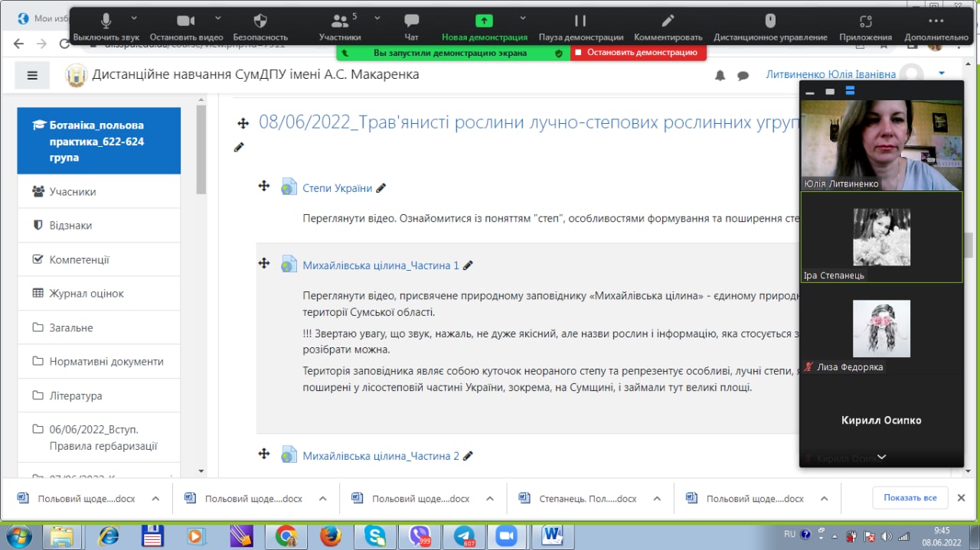The height and width of the screenshot is (550, 980).
Task: Toggle the Moodle side navigation menu
Action: [32, 75]
